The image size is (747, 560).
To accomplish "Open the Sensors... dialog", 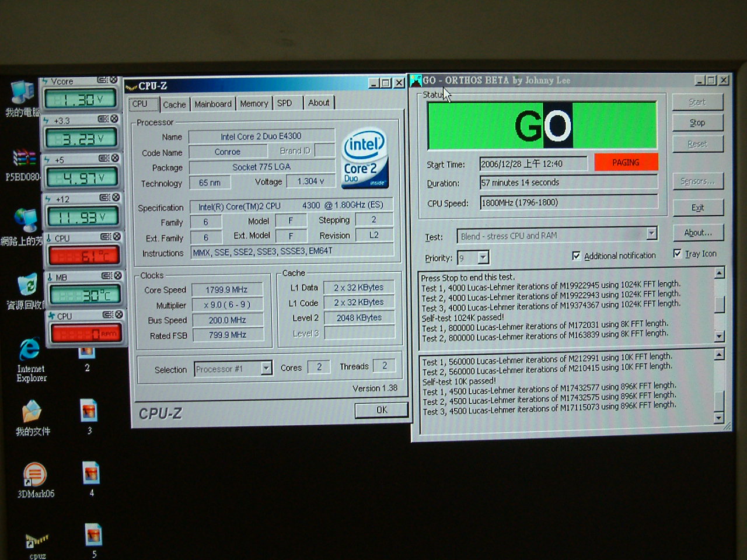I will (x=697, y=181).
